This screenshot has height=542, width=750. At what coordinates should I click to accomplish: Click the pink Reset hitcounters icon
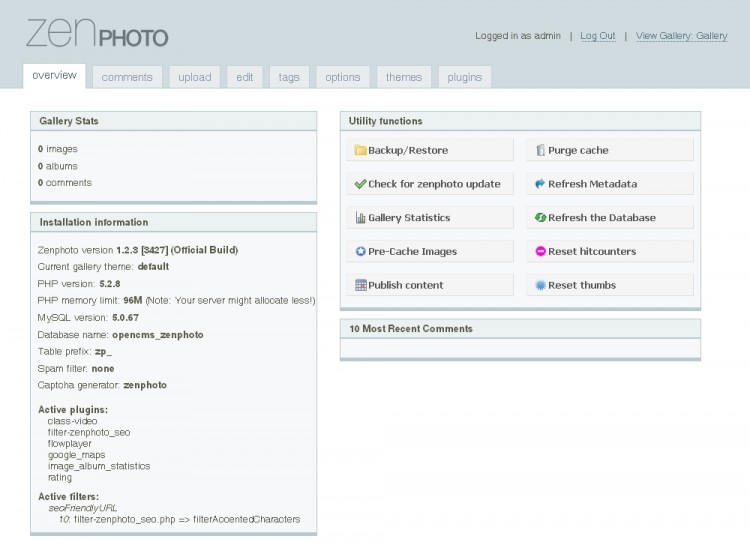(540, 251)
